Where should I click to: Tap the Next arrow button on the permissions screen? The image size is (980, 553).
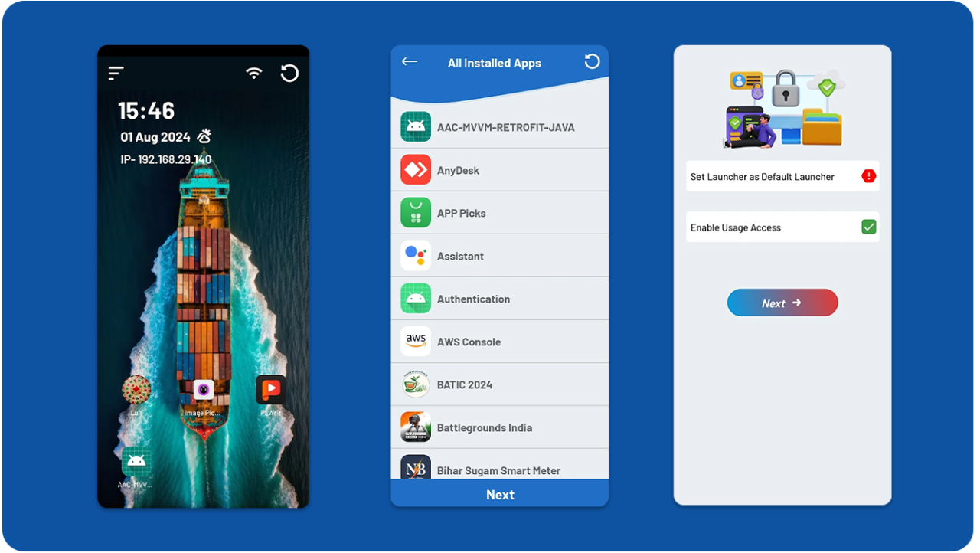click(x=782, y=303)
